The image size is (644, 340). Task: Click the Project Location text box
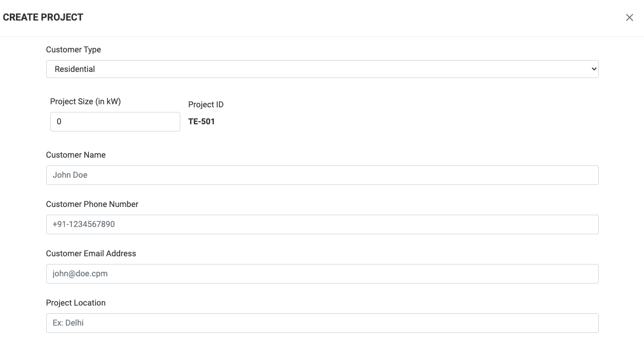tap(322, 323)
